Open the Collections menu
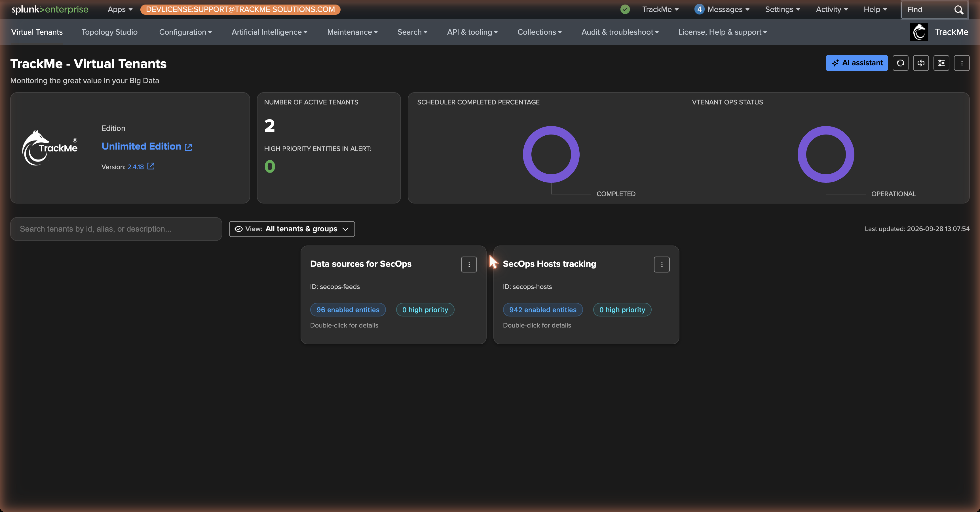 click(x=539, y=32)
